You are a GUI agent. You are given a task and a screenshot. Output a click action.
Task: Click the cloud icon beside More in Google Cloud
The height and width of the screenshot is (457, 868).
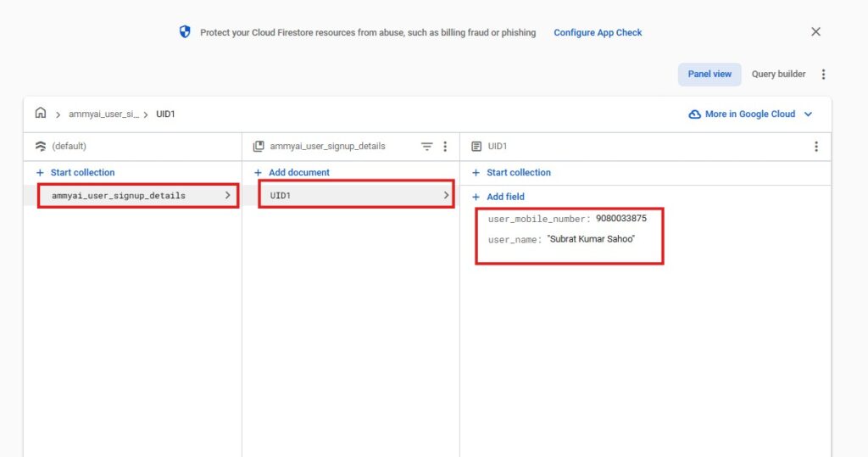pos(694,114)
